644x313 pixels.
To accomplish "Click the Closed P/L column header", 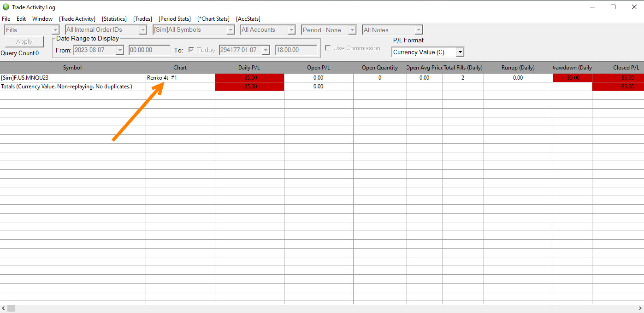I will (x=618, y=68).
